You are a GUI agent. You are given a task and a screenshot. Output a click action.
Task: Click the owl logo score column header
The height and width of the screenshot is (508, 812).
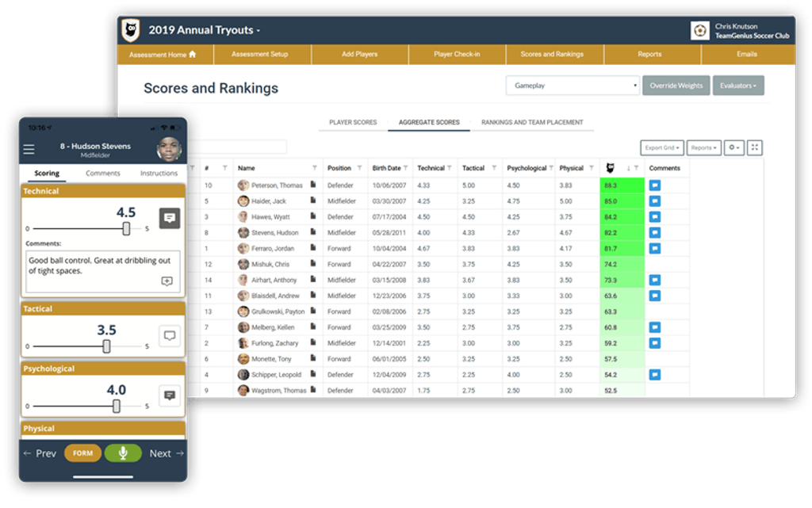point(610,168)
